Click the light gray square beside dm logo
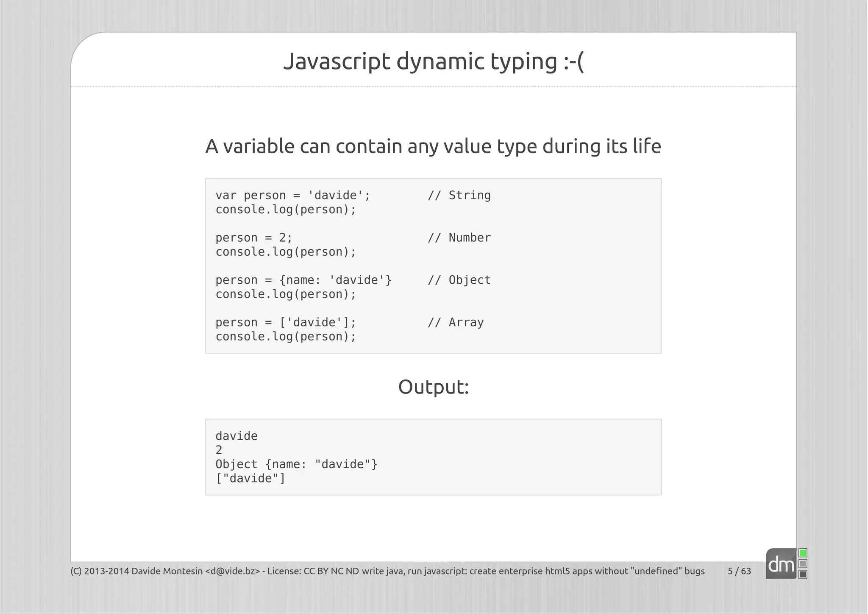Screen dimensions: 868x614 click(803, 564)
